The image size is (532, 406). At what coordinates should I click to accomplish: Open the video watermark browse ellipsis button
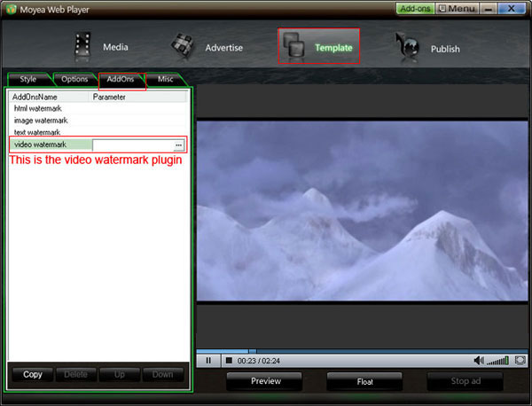coord(178,145)
